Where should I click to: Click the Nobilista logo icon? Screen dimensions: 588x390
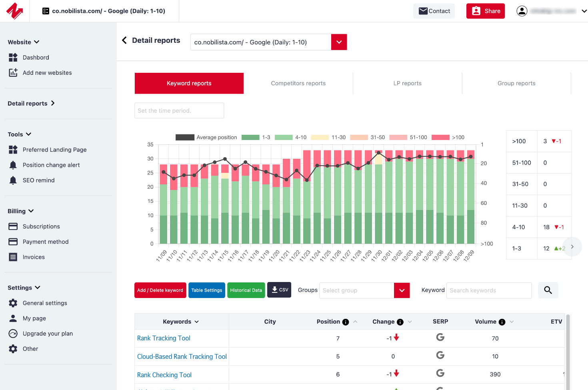15,11
